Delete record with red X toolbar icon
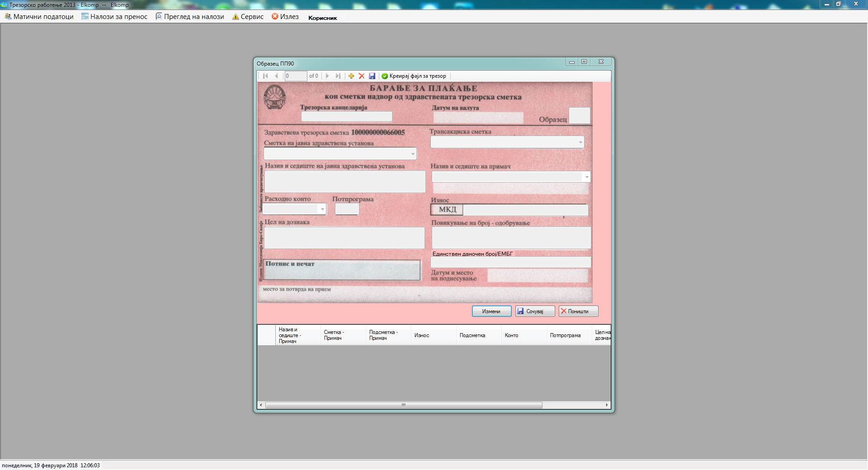Viewport: 868px width, 470px height. [362, 76]
